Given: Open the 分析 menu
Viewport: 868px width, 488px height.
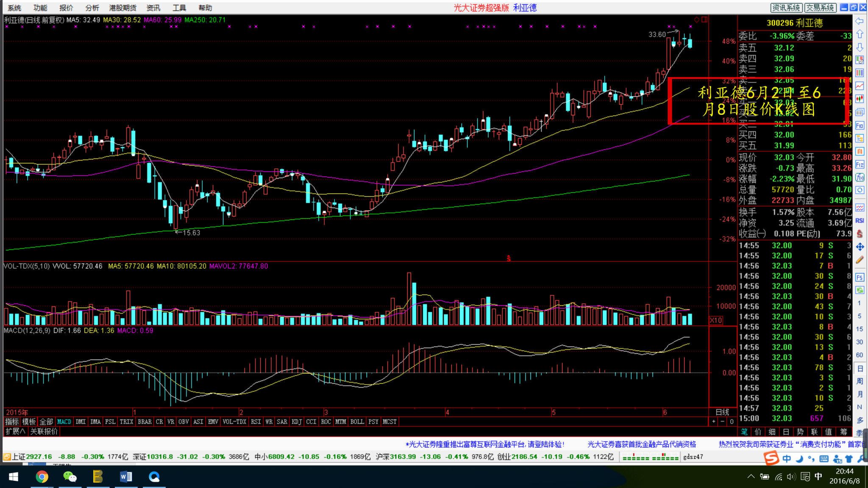Looking at the screenshot, I should coord(92,8).
